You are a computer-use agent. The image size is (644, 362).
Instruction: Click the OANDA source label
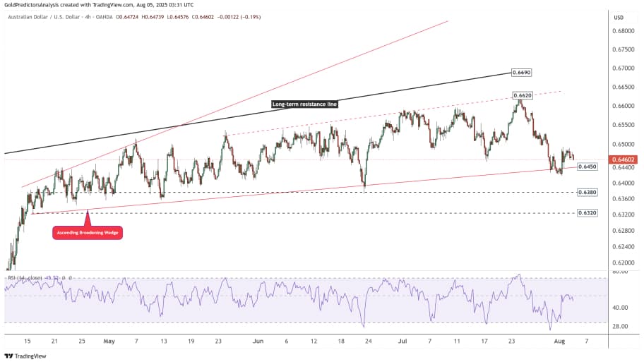104,17
